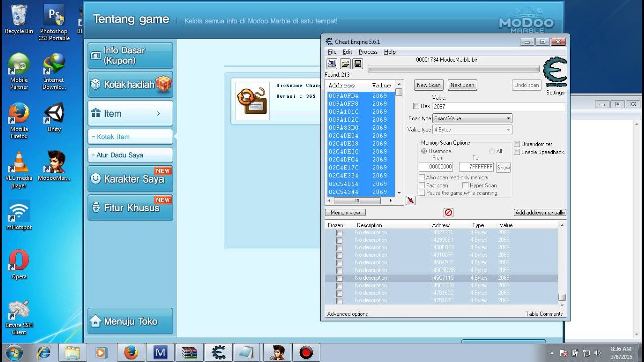Click the process list icon in Cheat Engine
The image size is (644, 362).
(332, 64)
